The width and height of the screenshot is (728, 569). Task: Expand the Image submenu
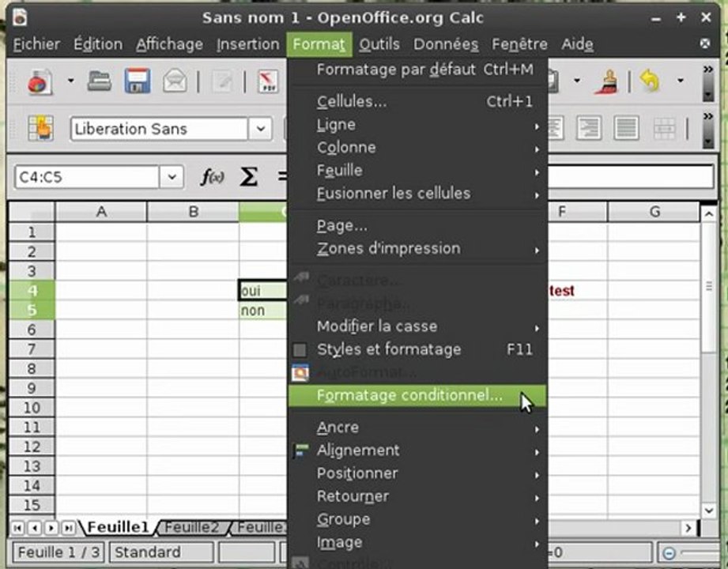(x=417, y=542)
